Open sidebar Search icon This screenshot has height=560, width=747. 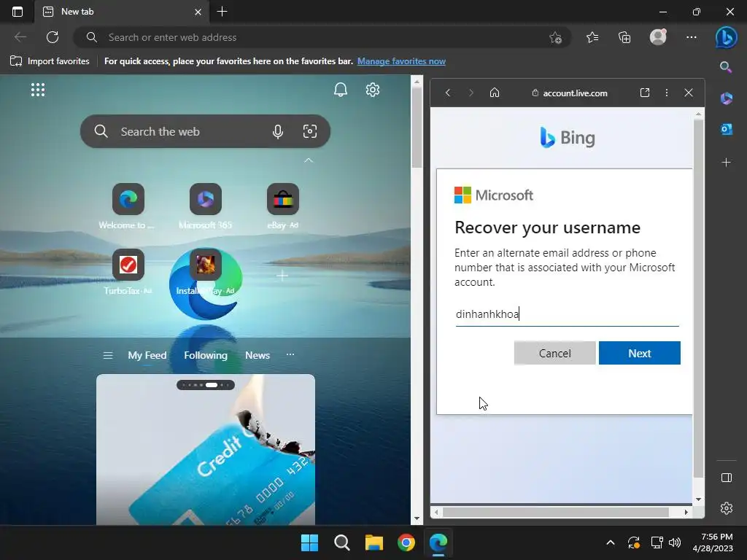[x=726, y=67]
